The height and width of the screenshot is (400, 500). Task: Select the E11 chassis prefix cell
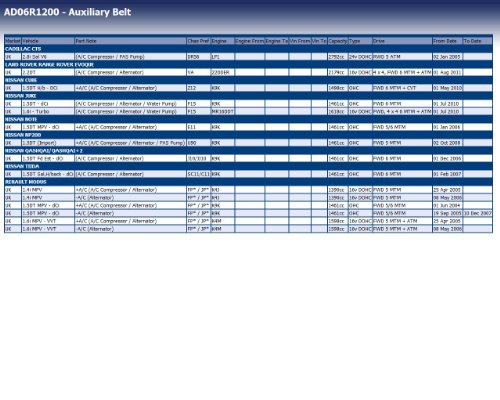[199, 127]
